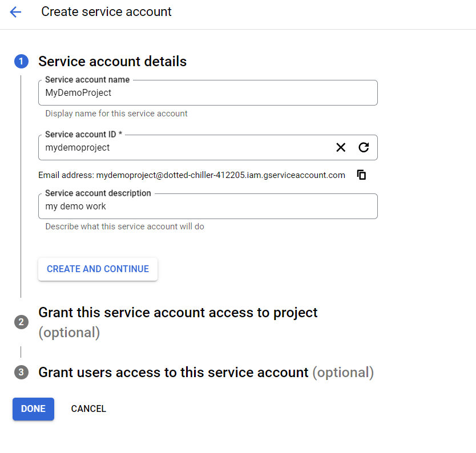Viewport: 476px width, 453px height.
Task: Click the generated email address text
Action: point(220,175)
